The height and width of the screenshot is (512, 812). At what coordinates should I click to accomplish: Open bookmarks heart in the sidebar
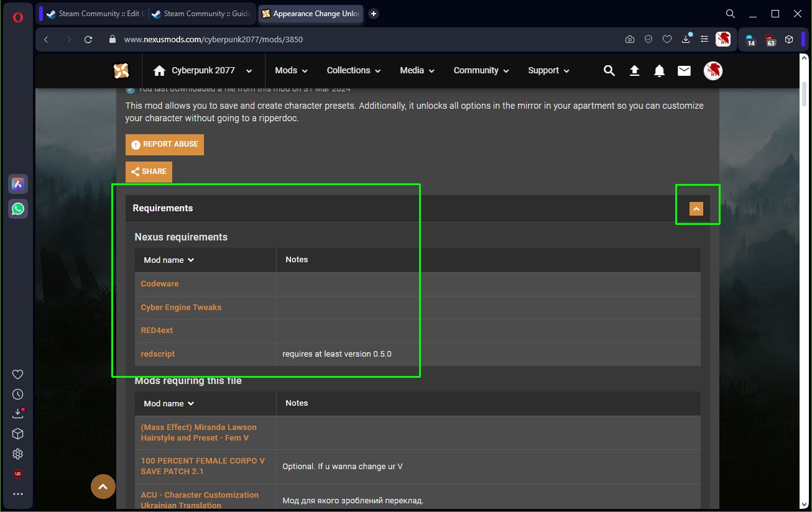click(x=18, y=374)
